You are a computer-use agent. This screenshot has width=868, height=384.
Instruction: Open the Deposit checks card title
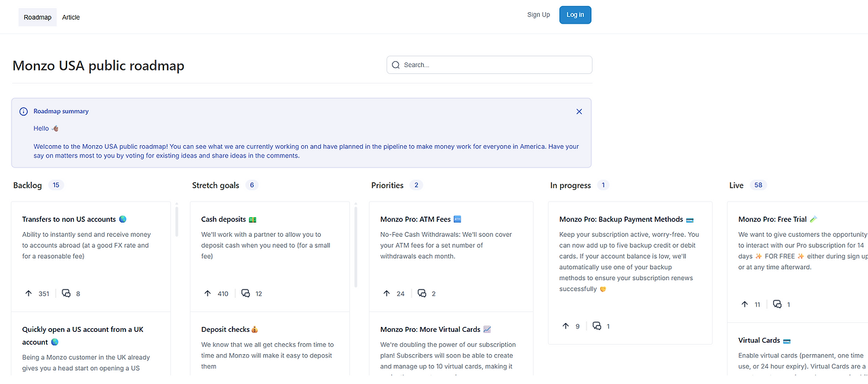226,330
